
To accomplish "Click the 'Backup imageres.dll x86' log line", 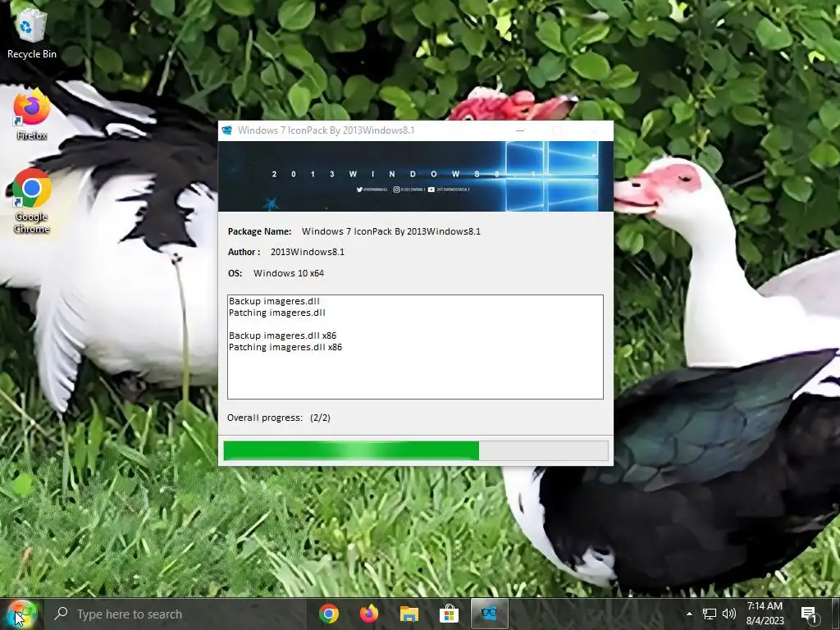I will (x=283, y=336).
